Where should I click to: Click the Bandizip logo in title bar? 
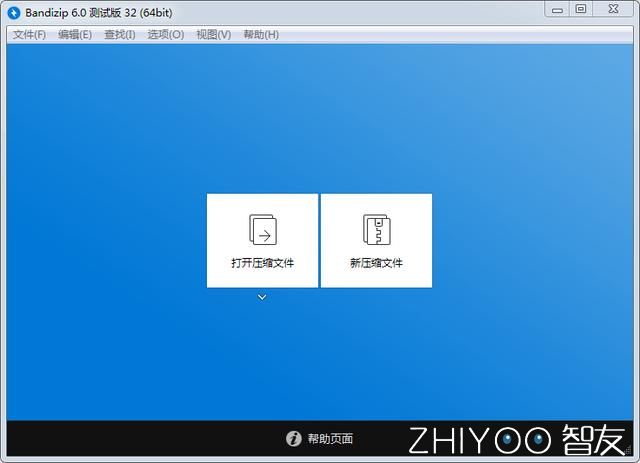click(x=14, y=13)
